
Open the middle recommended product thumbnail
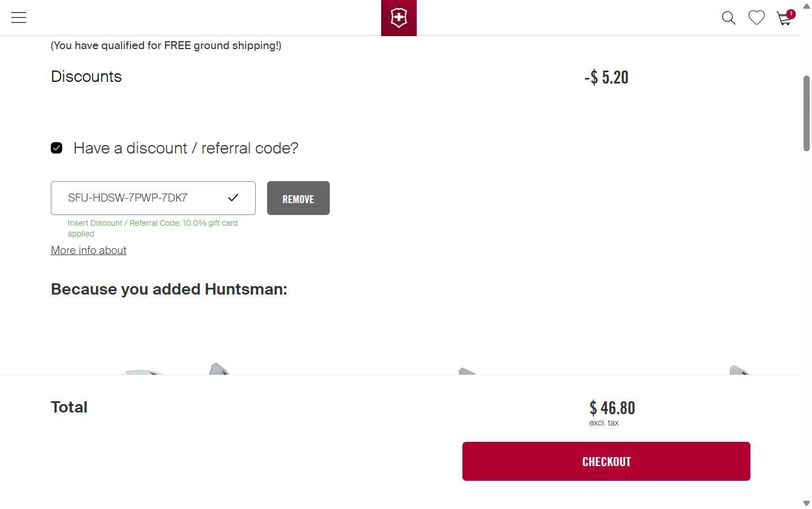click(x=468, y=371)
